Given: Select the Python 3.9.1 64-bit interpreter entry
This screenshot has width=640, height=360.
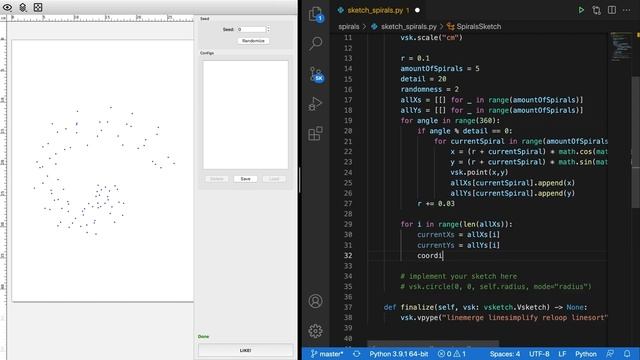Looking at the screenshot, I should click(x=399, y=354).
